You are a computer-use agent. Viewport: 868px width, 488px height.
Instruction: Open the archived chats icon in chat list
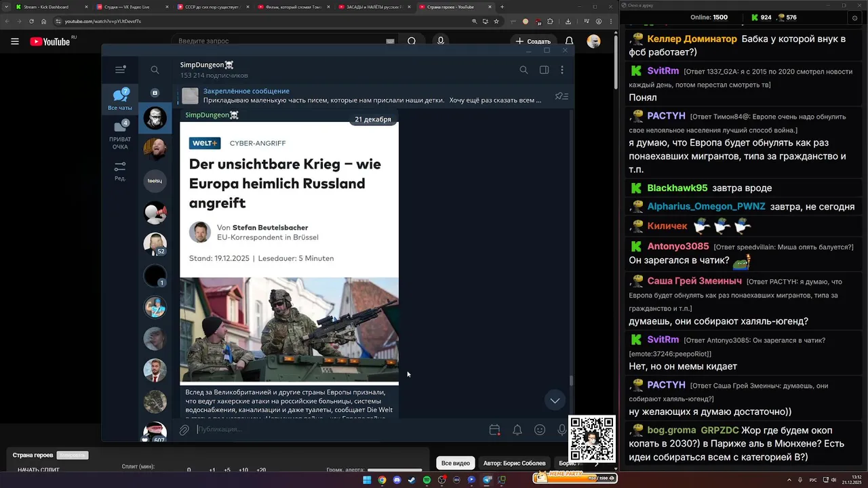click(155, 93)
